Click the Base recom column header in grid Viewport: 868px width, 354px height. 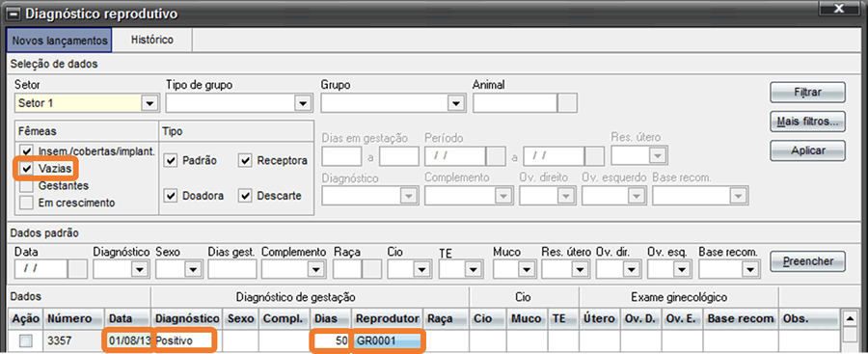point(740,318)
